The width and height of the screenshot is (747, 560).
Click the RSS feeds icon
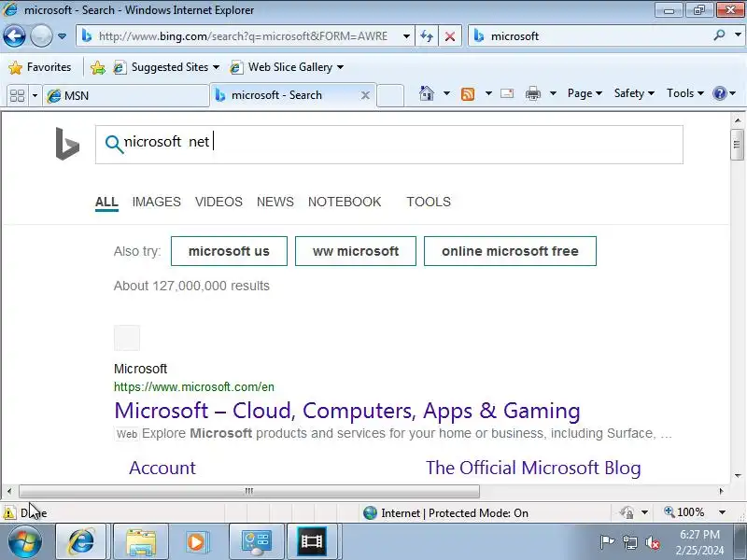coord(468,94)
